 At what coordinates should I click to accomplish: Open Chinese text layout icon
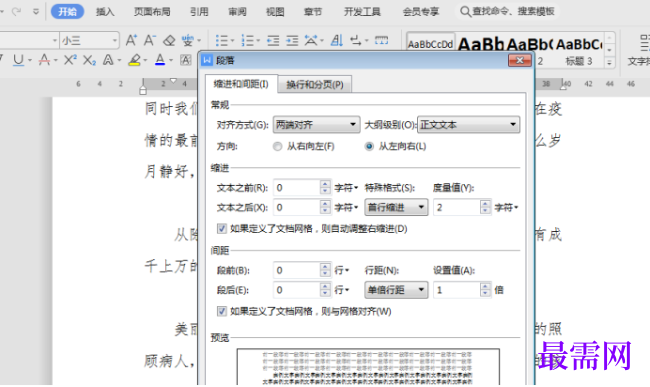[311, 41]
